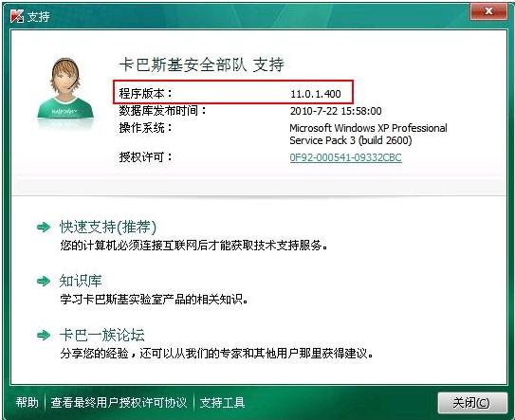The image size is (515, 420).
Task: Click the 卡巴斯基安全部队 支持 heading
Action: (x=201, y=64)
